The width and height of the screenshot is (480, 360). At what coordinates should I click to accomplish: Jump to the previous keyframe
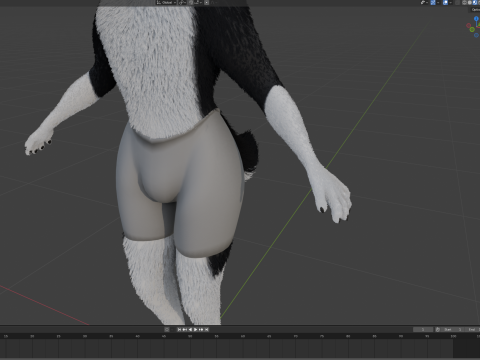coord(185,329)
